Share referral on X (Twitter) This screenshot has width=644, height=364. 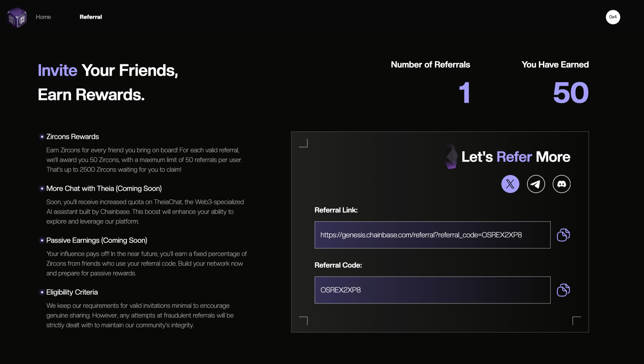[x=510, y=184]
